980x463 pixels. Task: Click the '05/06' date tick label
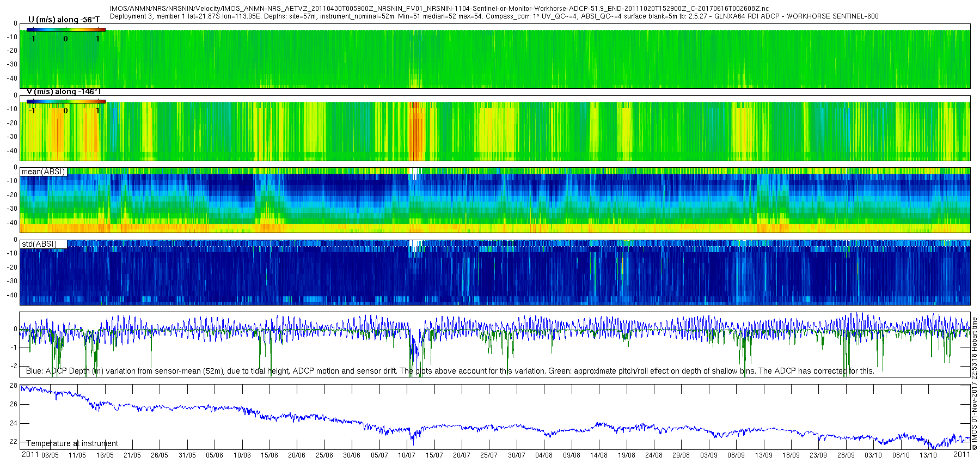point(215,455)
